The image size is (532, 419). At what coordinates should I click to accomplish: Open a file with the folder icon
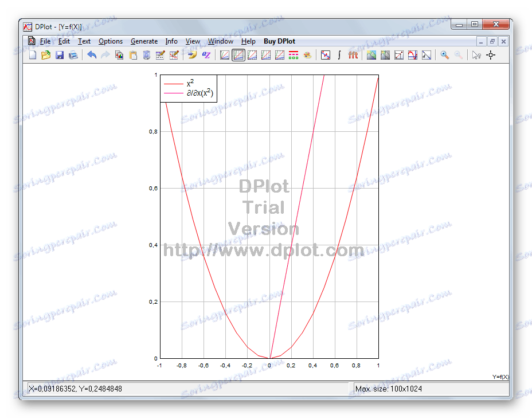tap(46, 55)
